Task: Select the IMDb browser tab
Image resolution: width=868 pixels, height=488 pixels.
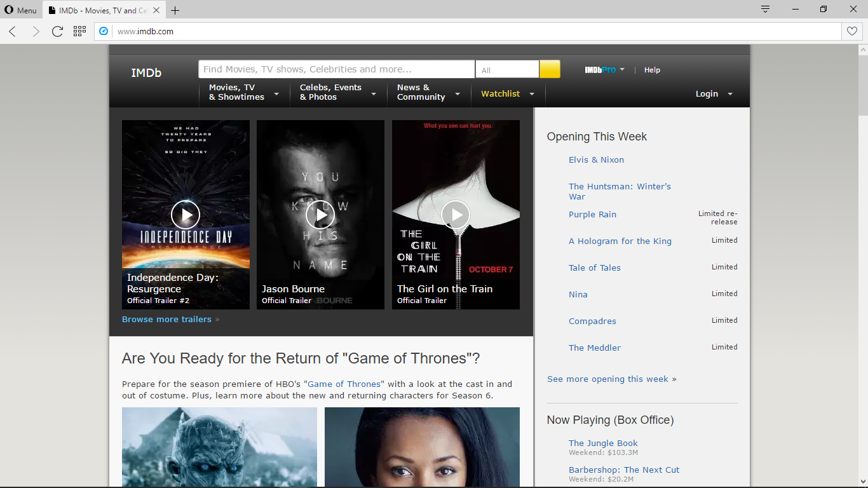Action: (x=103, y=10)
